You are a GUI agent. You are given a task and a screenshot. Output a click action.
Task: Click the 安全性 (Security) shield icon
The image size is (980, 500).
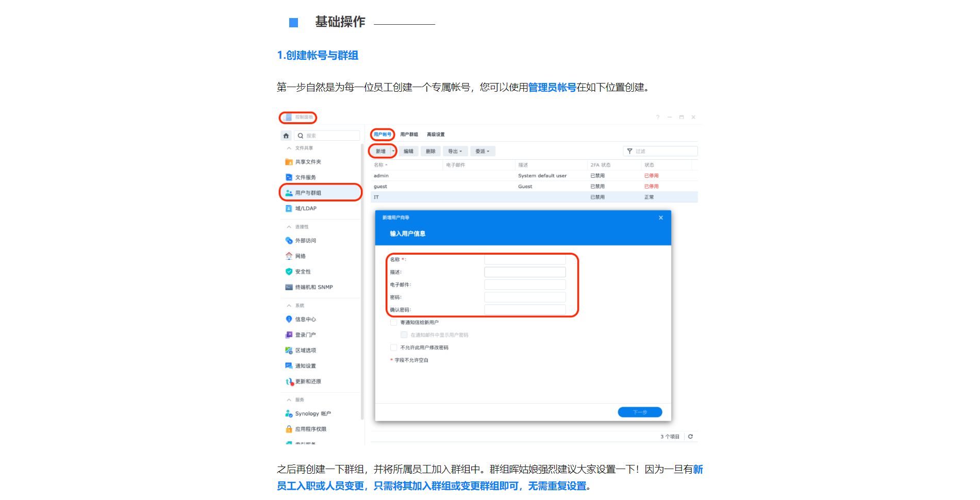[x=289, y=272]
